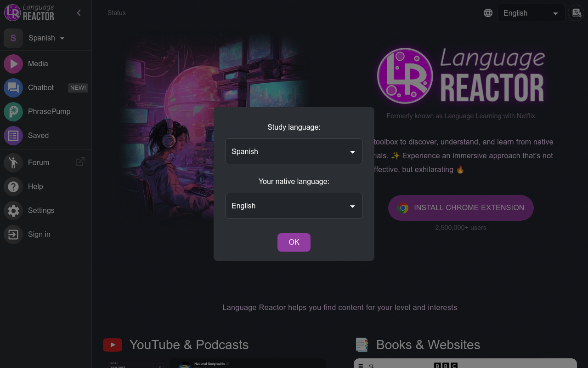Confirm language selection with the OK button
The image size is (588, 368).
pyautogui.click(x=294, y=242)
